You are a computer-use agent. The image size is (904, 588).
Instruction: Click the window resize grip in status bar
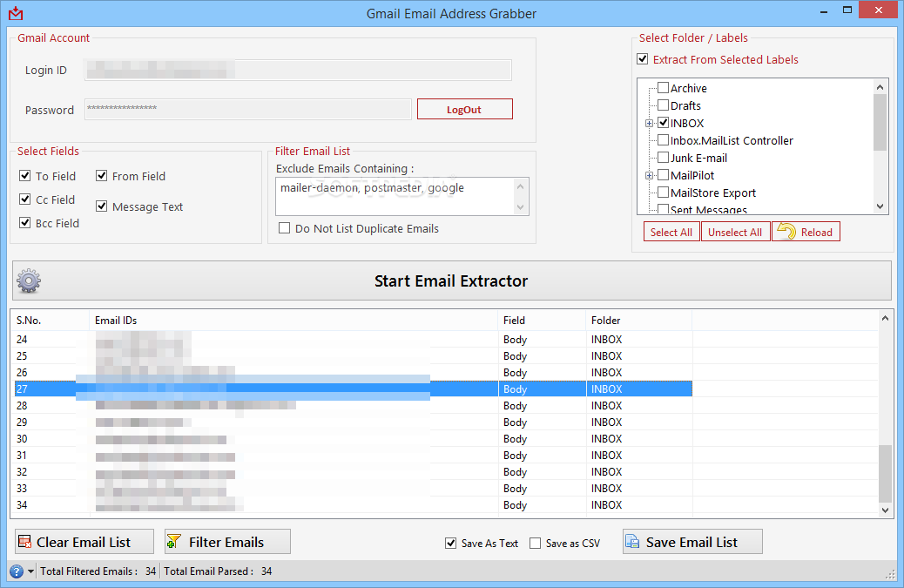tap(889, 574)
